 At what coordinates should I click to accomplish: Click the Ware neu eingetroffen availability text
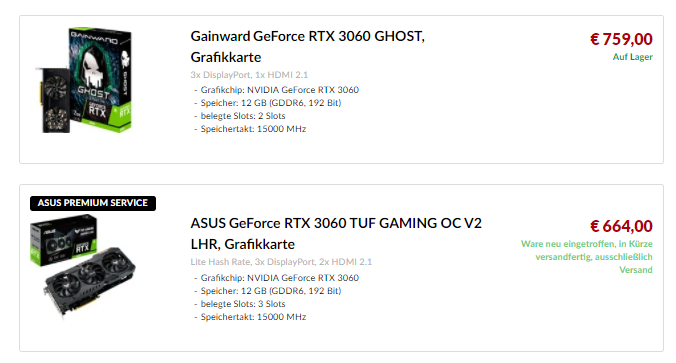click(586, 257)
